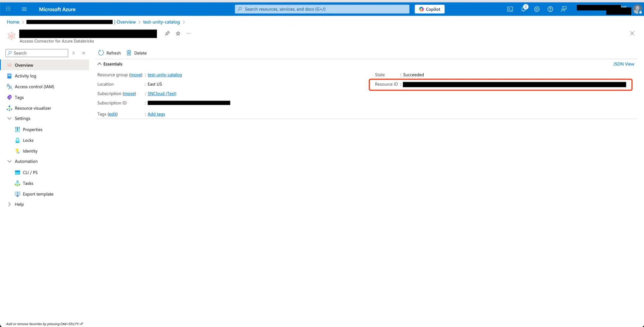Click the Delete trash button
644x327 pixels.
(x=137, y=53)
